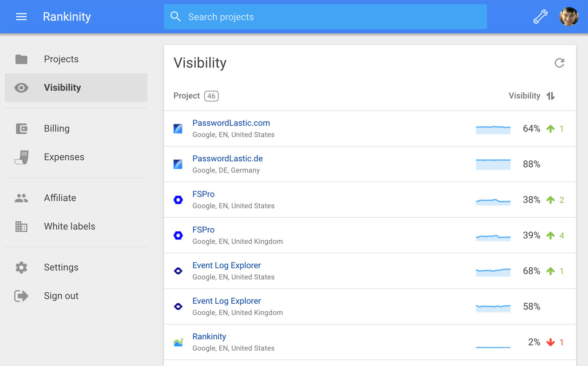Click the Settings gear icon
This screenshot has height=366, width=588.
21,267
